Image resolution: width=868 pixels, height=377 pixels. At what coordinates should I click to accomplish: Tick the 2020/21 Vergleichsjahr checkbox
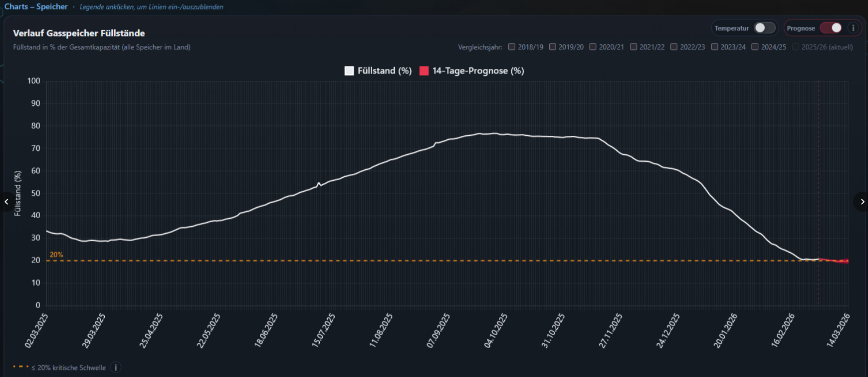(x=593, y=47)
